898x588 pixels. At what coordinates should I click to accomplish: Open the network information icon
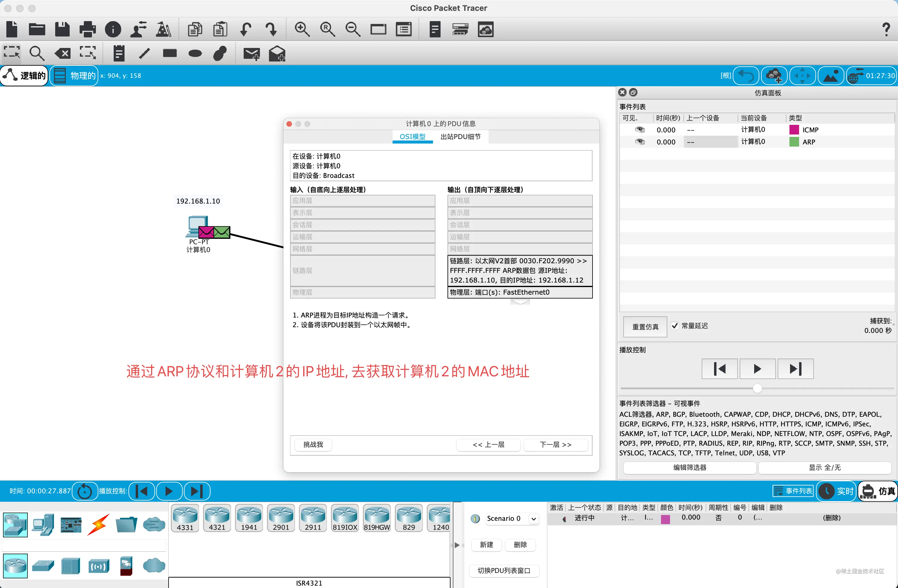113,29
